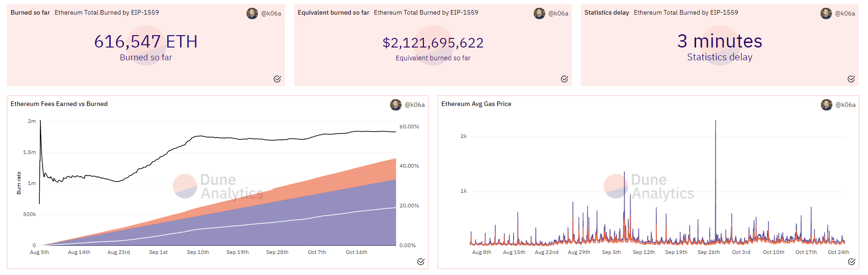Open @k06a username link in Equivalent burned card

tap(558, 13)
